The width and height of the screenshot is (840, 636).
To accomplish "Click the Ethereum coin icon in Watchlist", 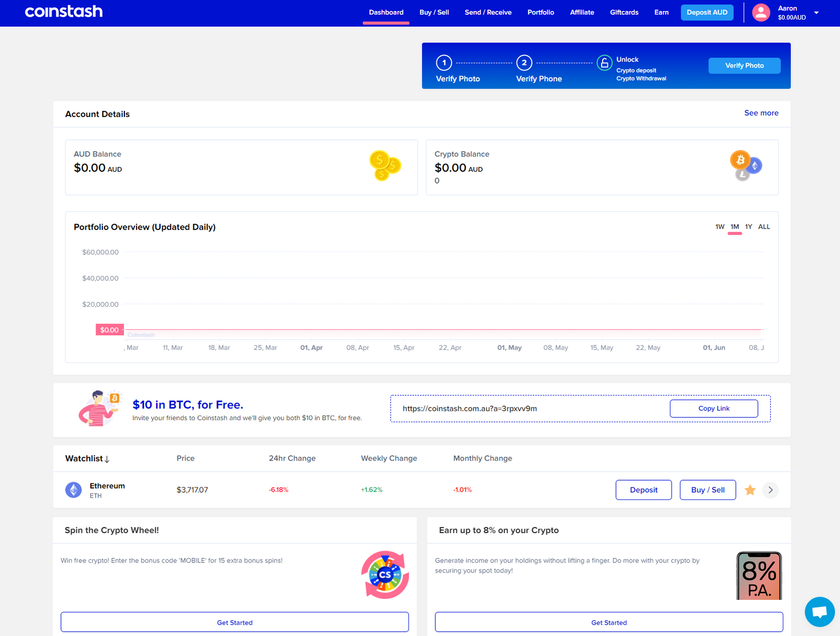I will [x=73, y=490].
